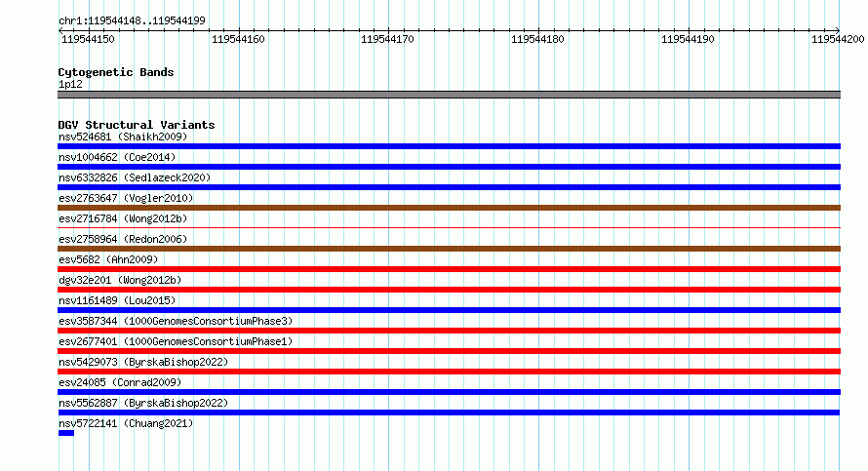The width and height of the screenshot is (868, 471).
Task: Click the Cytogenetic Bands track title
Action: click(116, 72)
